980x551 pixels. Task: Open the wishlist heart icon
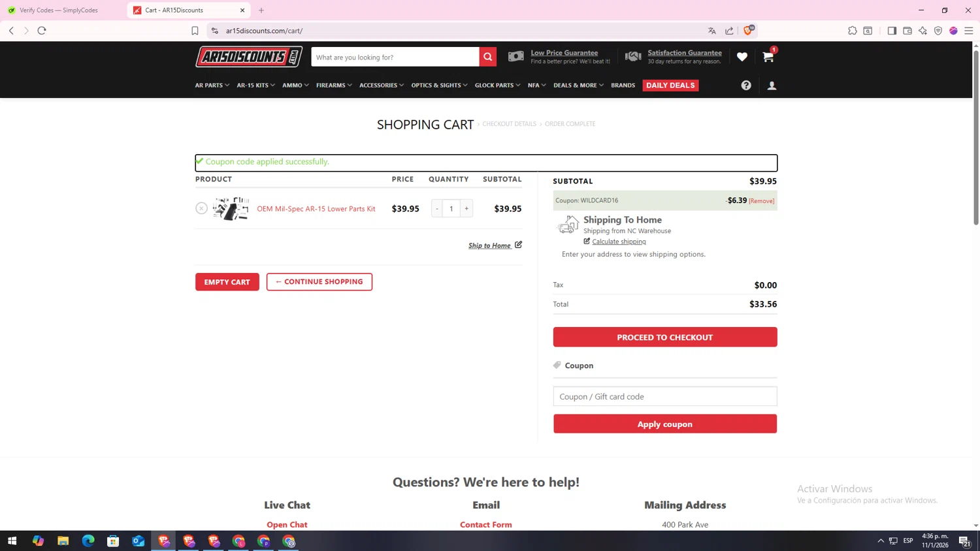(x=742, y=57)
